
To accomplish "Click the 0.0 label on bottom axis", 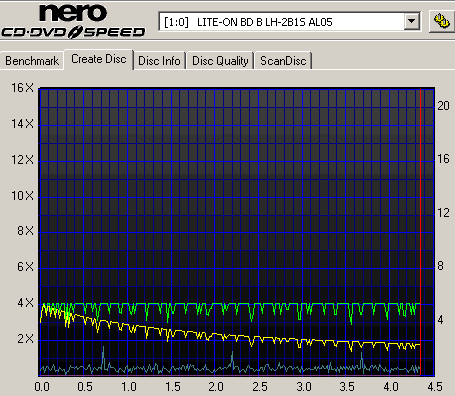I will click(42, 387).
